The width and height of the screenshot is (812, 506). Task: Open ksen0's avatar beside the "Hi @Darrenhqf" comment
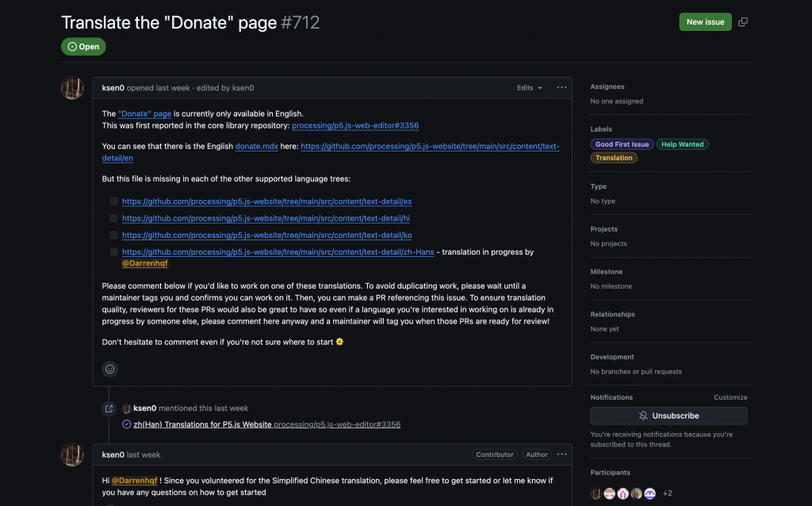coord(72,454)
